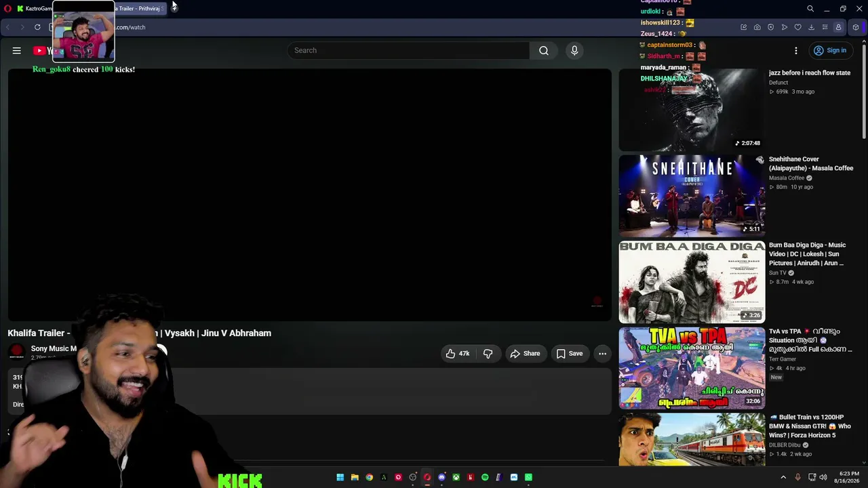The height and width of the screenshot is (488, 868).
Task: Switch to Opera in the taskbar
Action: point(427,477)
